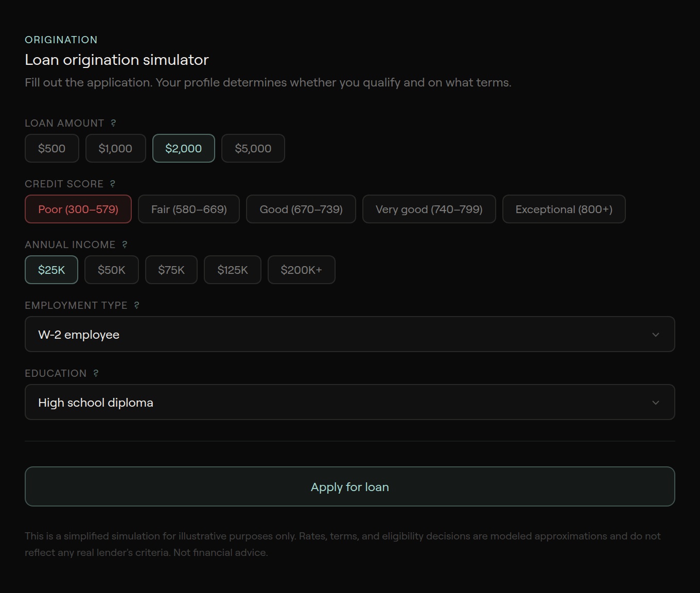Set annual income to $75K
Viewport: 700px width, 593px height.
[171, 270]
